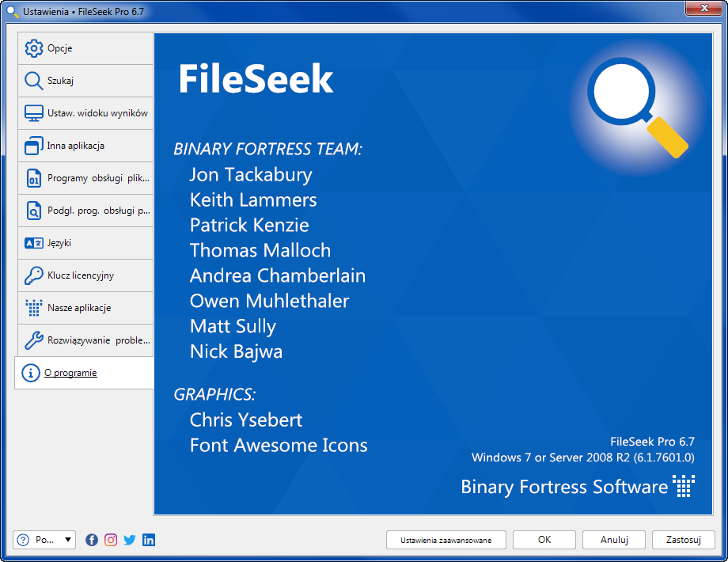Click the Binary Fortress Software text
This screenshot has width=728, height=562.
564,487
